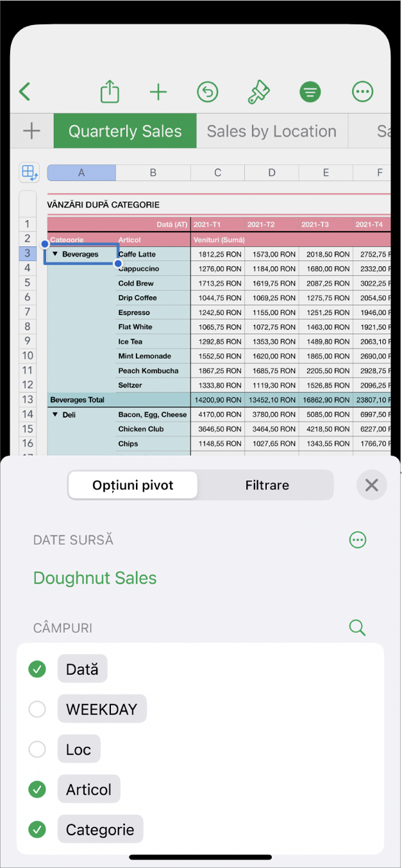Search fields using the magnifier icon
Viewport: 402px width, 868px height.
(x=357, y=628)
